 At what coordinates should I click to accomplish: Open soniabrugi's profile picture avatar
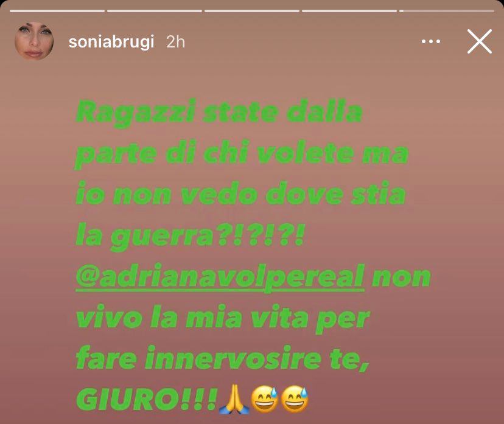(34, 41)
